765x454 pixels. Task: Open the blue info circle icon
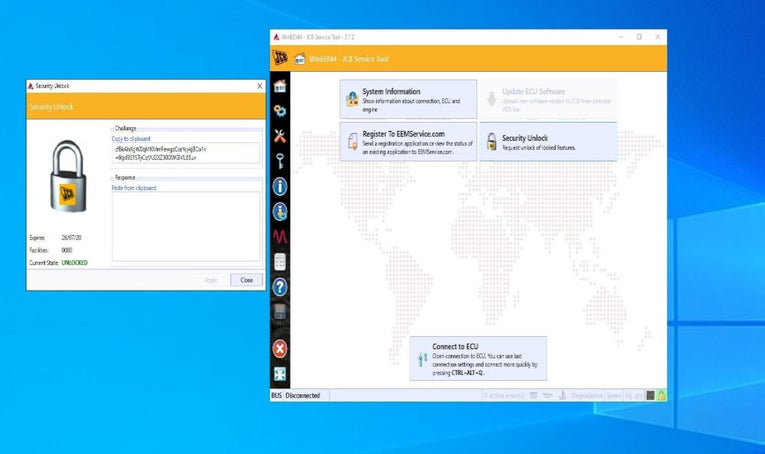click(280, 186)
